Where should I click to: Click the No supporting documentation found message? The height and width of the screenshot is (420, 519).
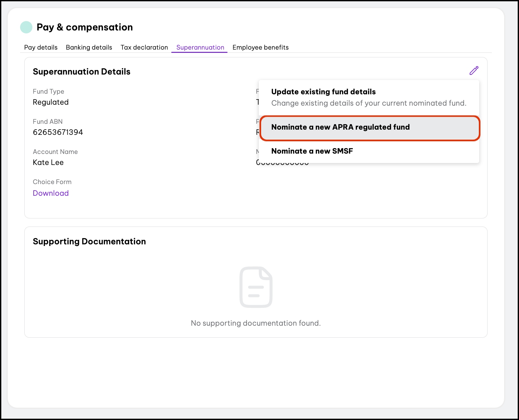(256, 323)
